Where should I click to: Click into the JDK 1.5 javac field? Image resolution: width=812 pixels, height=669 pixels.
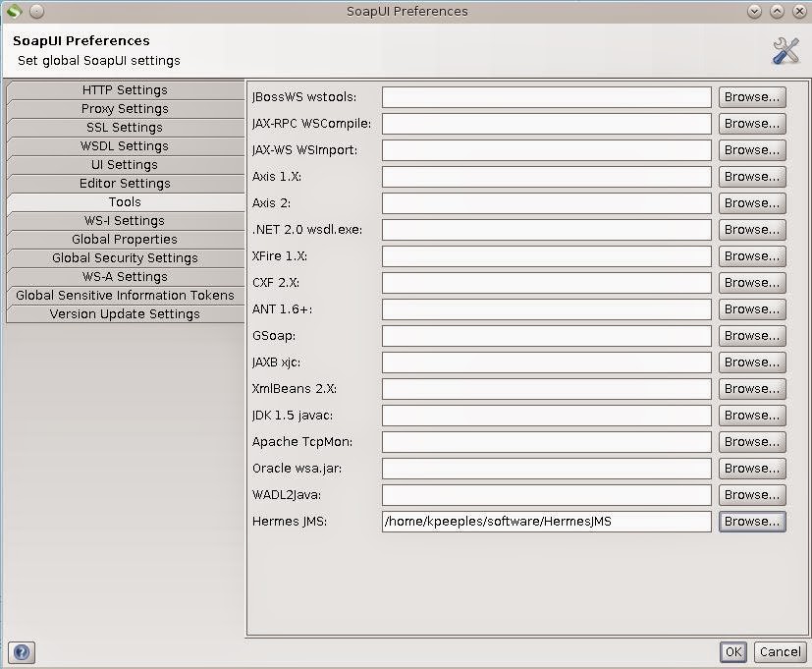click(546, 416)
